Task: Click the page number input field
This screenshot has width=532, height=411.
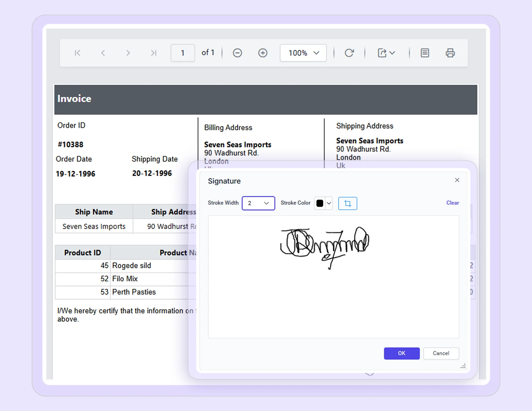Action: (x=183, y=53)
